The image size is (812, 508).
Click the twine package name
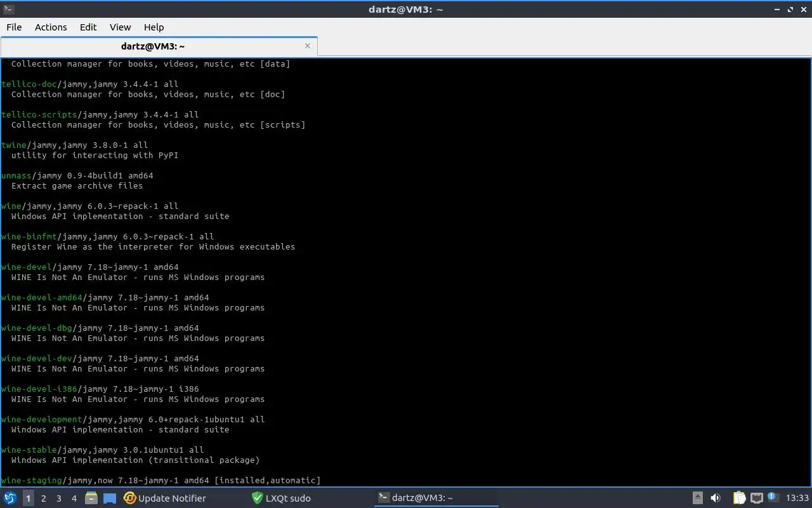pyautogui.click(x=14, y=145)
